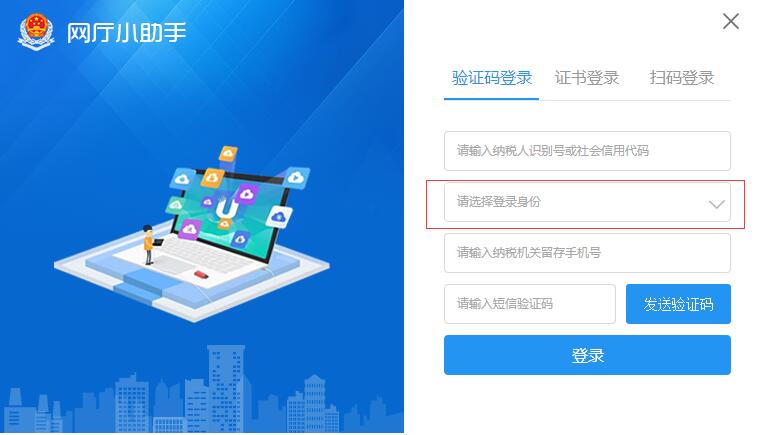Click the large U logo on laptop screen
The image size is (766, 435).
point(227,207)
